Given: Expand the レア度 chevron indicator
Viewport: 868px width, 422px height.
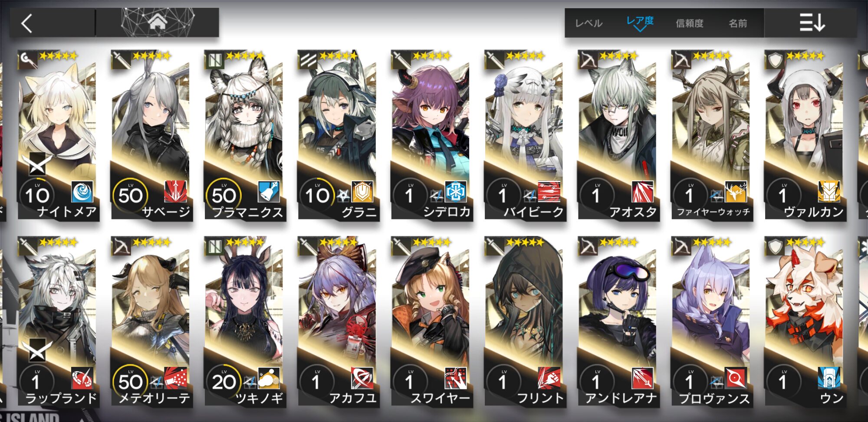Looking at the screenshot, I should coord(640,29).
